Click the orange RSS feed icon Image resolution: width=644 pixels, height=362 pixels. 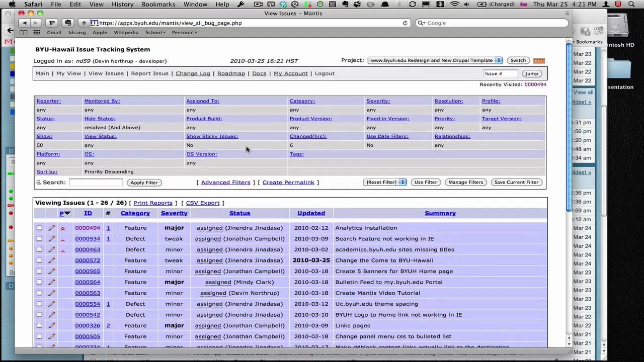tap(539, 61)
